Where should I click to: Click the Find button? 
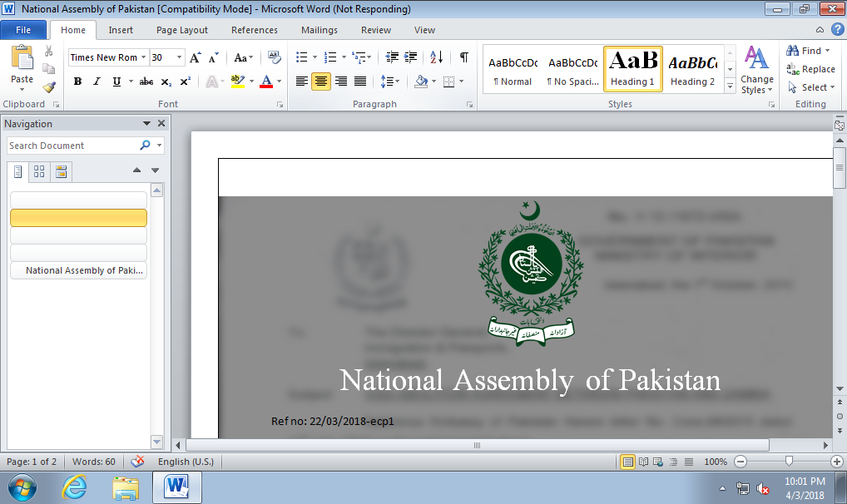point(808,51)
